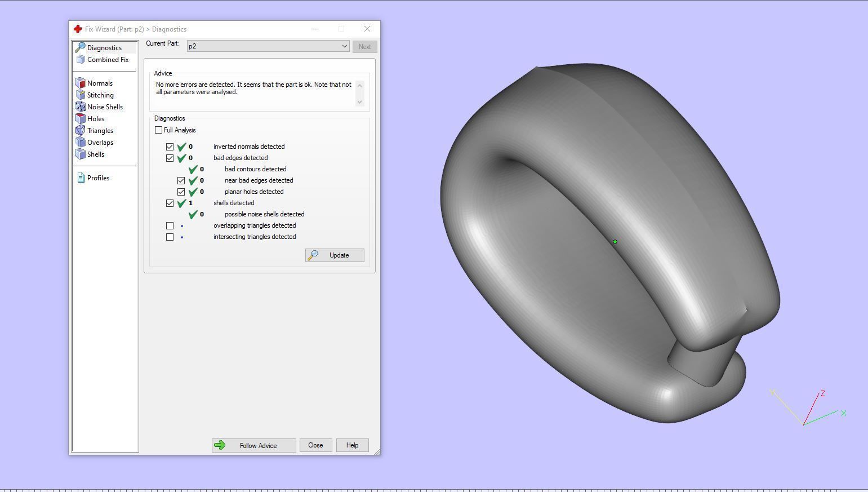Screen dimensions: 868x492
Task: Click the green point on the 3D model
Action: click(x=615, y=242)
